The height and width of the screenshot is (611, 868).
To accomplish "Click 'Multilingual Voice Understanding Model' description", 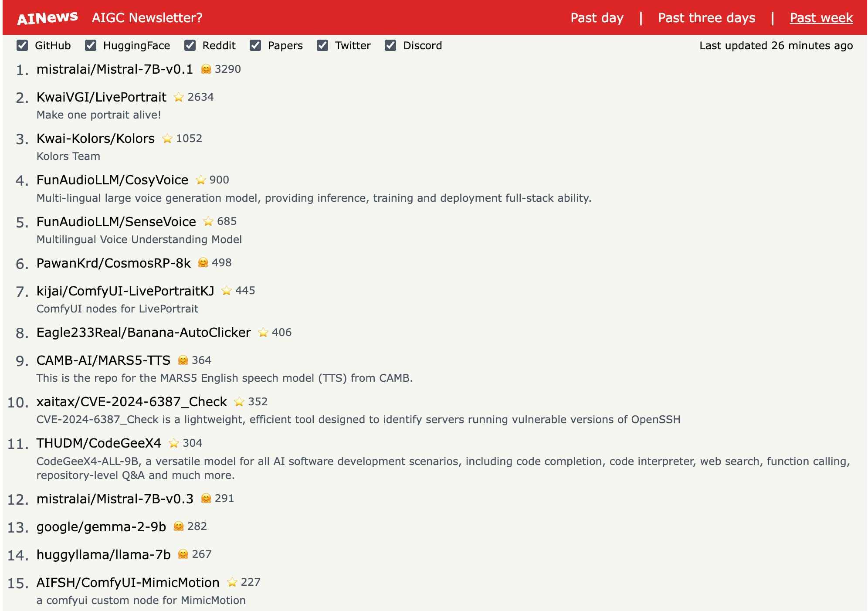I will [x=139, y=240].
